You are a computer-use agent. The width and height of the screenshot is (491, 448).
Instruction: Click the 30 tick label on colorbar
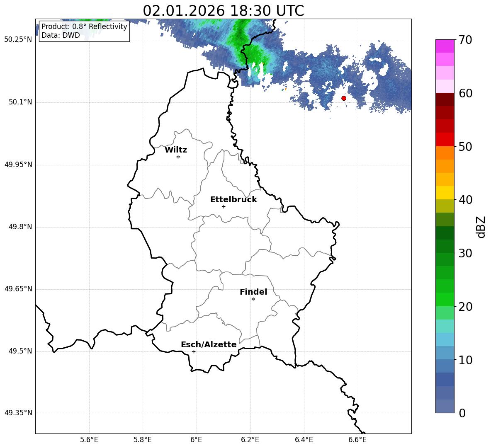(x=465, y=253)
